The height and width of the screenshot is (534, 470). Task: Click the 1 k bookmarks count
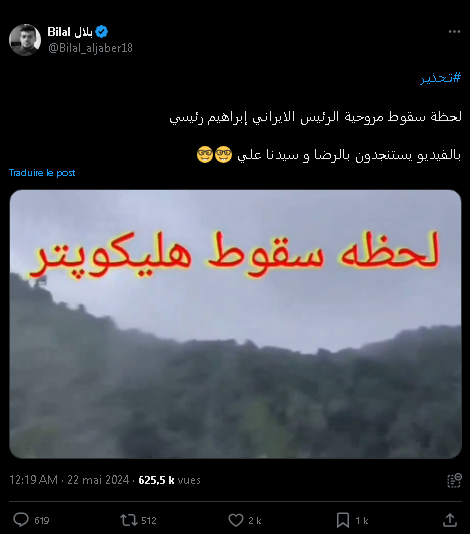point(362,520)
